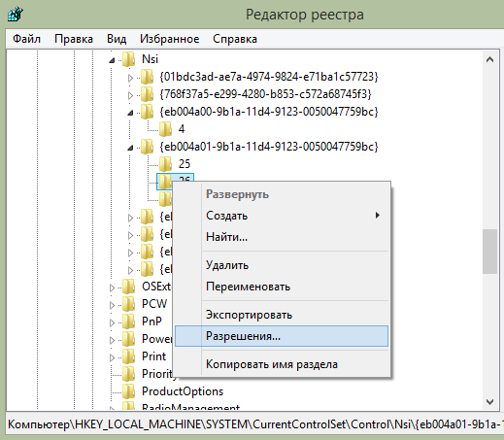
Task: Click the vertical scrollbar thumb
Action: click(x=489, y=252)
